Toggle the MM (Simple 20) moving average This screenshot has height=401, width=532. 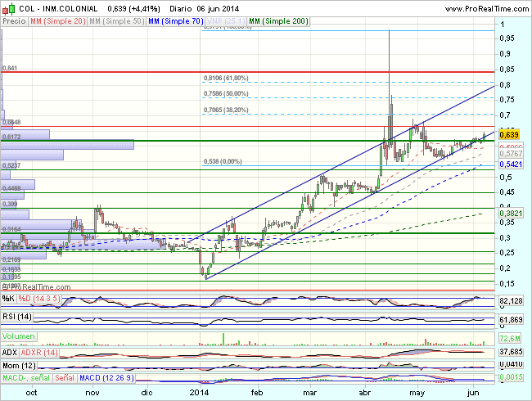click(x=56, y=20)
